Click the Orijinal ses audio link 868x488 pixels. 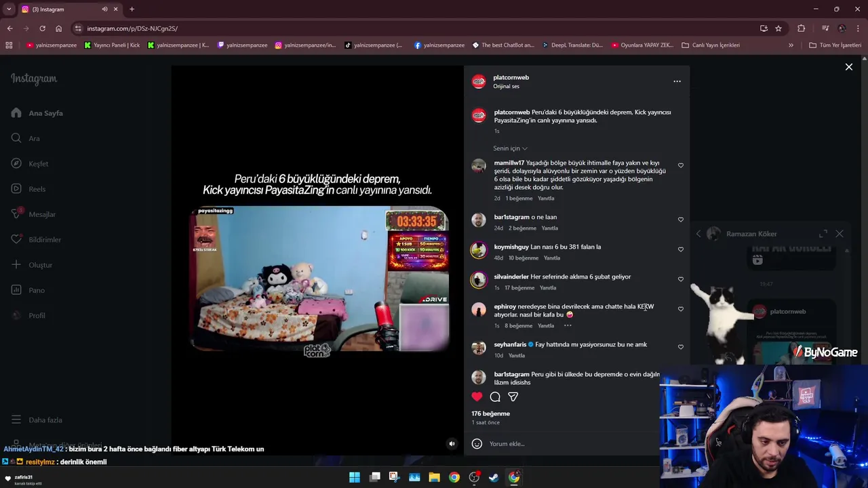click(506, 87)
